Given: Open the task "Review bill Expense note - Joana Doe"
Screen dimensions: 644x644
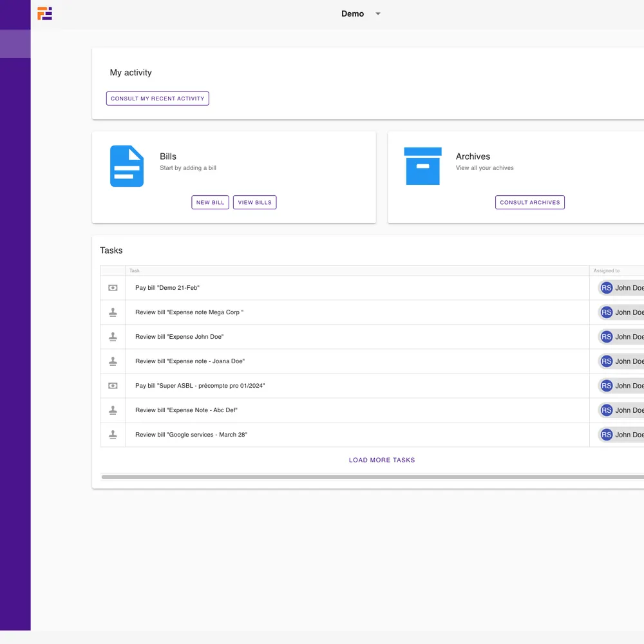Looking at the screenshot, I should (189, 361).
